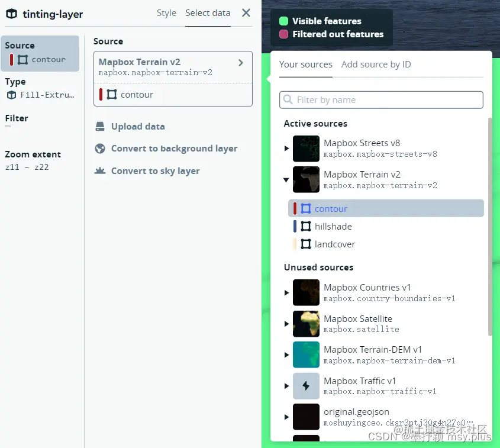The width and height of the screenshot is (500, 448).
Task: Switch to the Select data tab
Action: [x=208, y=13]
